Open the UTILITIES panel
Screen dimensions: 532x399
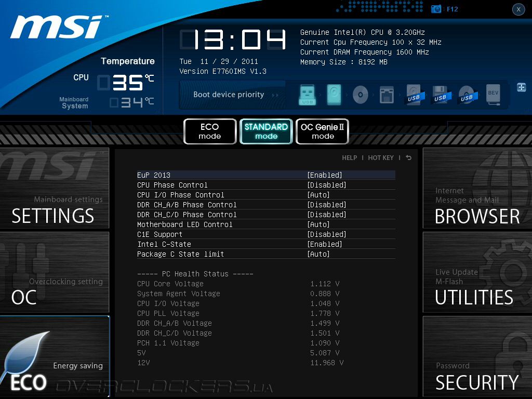pos(477,272)
